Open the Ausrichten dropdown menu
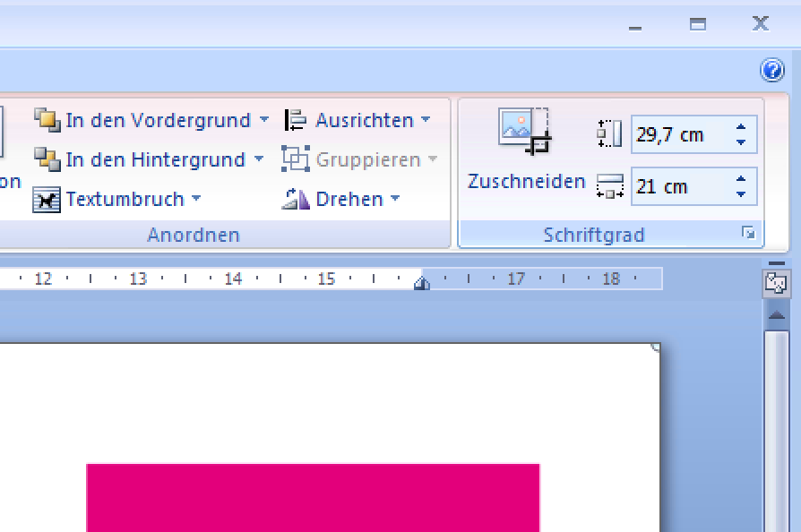 (x=425, y=120)
